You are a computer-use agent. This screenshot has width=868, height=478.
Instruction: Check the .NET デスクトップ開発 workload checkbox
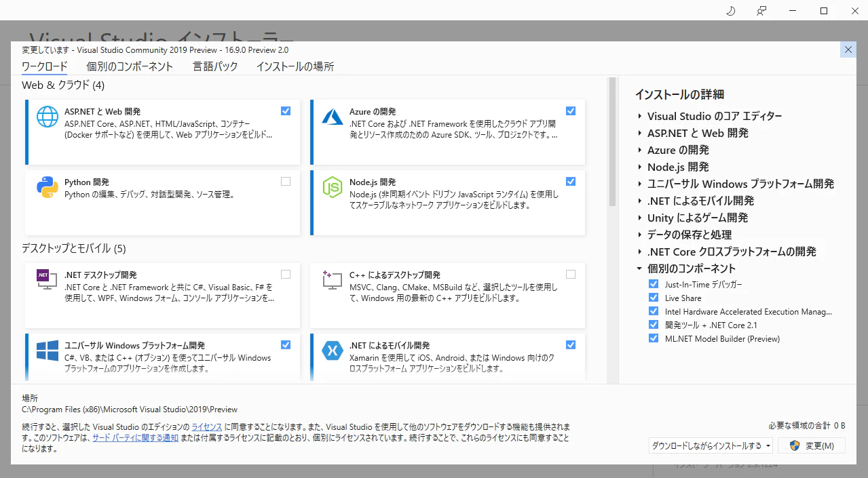286,274
